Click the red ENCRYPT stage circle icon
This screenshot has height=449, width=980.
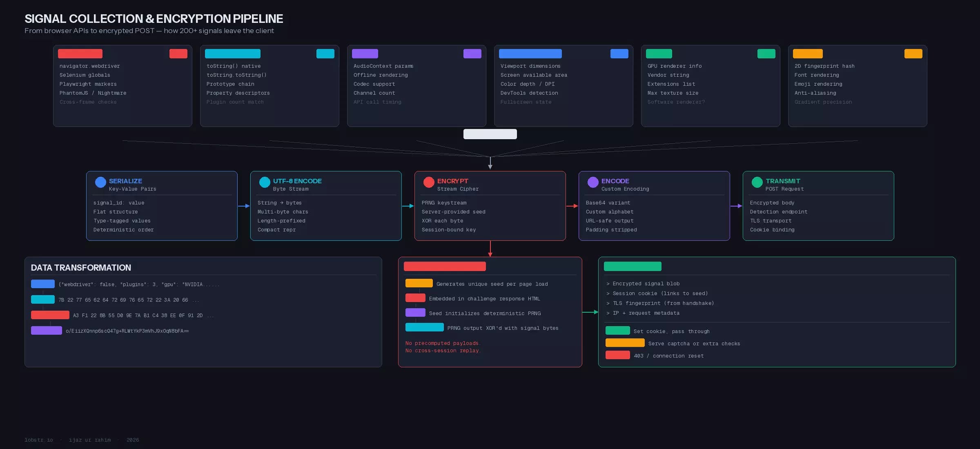[x=429, y=182]
